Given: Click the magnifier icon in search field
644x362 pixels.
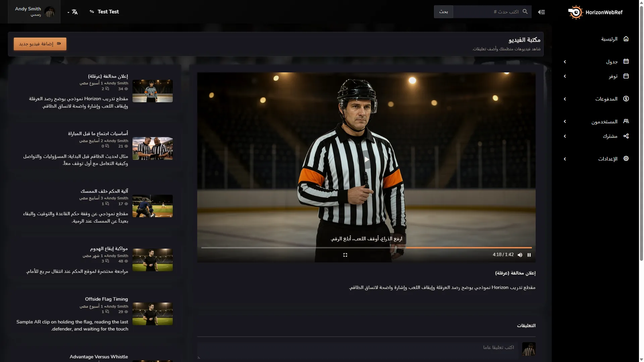Looking at the screenshot, I should pyautogui.click(x=525, y=12).
